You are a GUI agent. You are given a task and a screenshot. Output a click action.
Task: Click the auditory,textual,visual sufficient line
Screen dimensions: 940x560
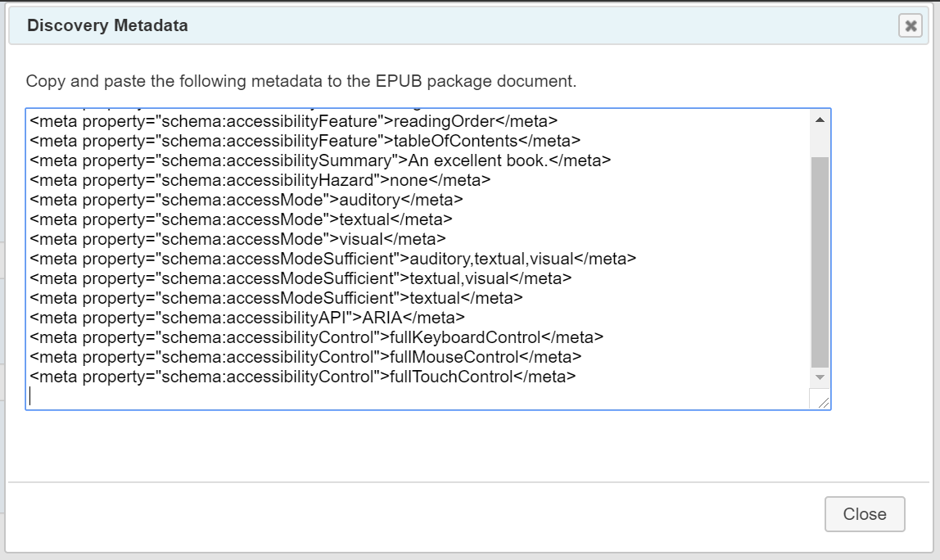point(332,259)
